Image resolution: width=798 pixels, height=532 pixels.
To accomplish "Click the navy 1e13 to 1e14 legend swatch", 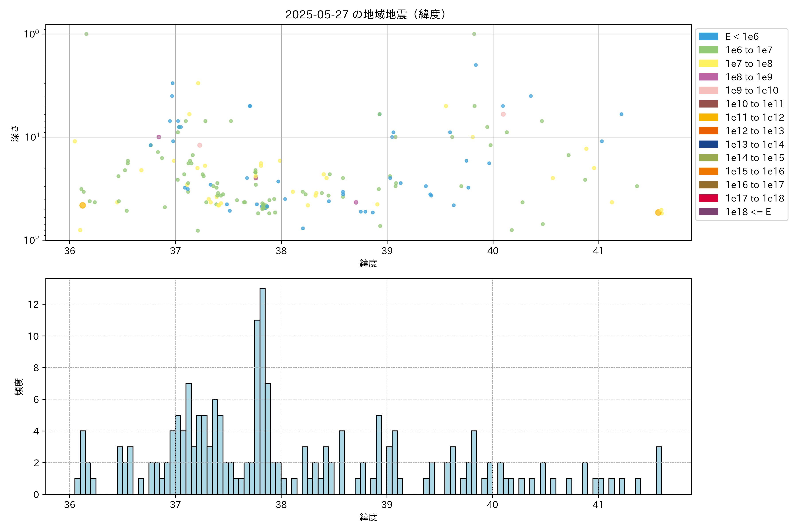I will pos(708,145).
